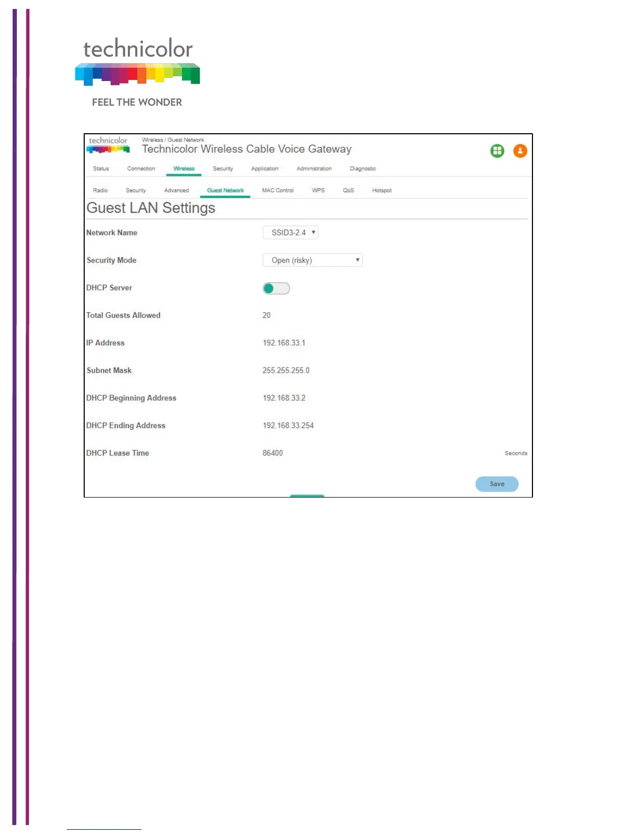The width and height of the screenshot is (644, 834).
Task: Switch to the Hotspot sub-tab
Action: tap(382, 190)
